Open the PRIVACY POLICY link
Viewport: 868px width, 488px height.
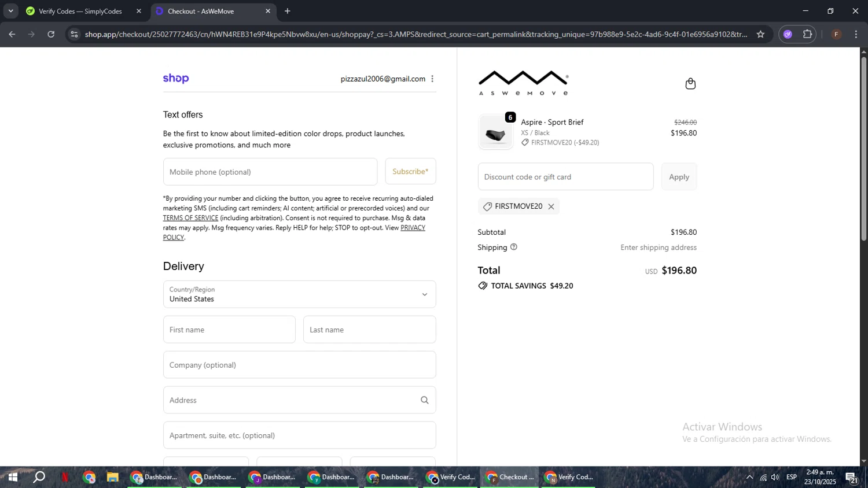[413, 228]
